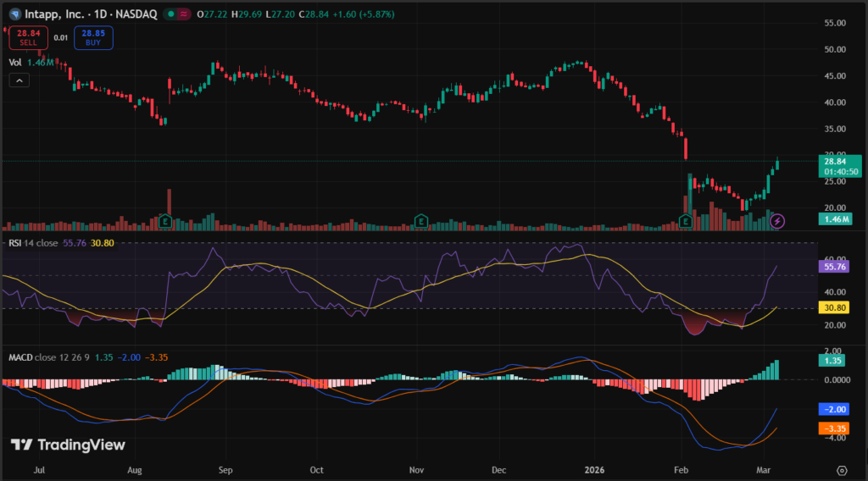Collapse the indicator legend with chevron arrow
The image size is (868, 481).
coord(19,80)
